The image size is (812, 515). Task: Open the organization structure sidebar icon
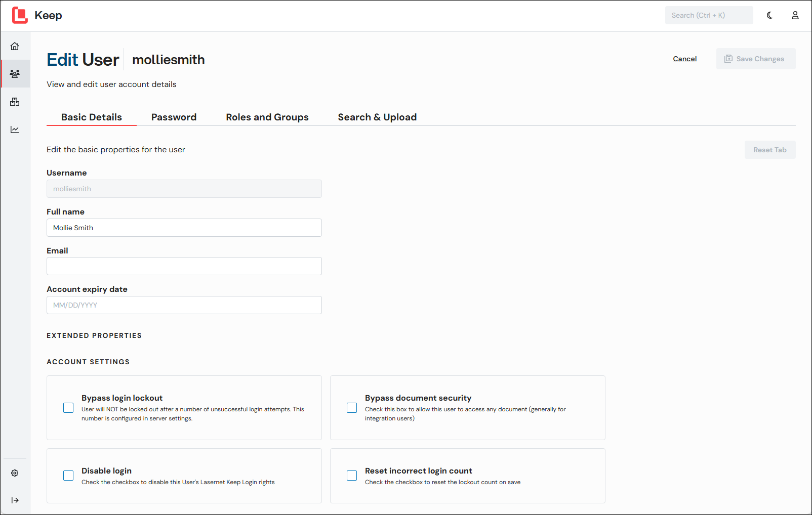(x=15, y=102)
